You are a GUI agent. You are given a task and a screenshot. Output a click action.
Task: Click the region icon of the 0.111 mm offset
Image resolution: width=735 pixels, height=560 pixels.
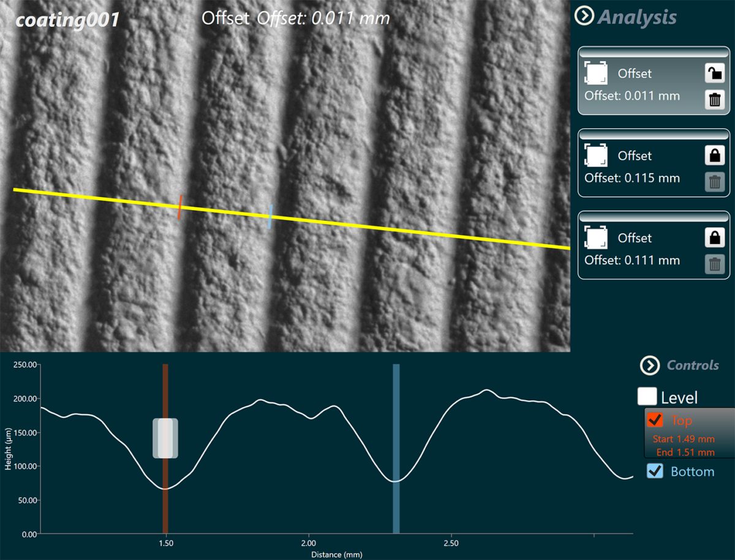coord(597,237)
